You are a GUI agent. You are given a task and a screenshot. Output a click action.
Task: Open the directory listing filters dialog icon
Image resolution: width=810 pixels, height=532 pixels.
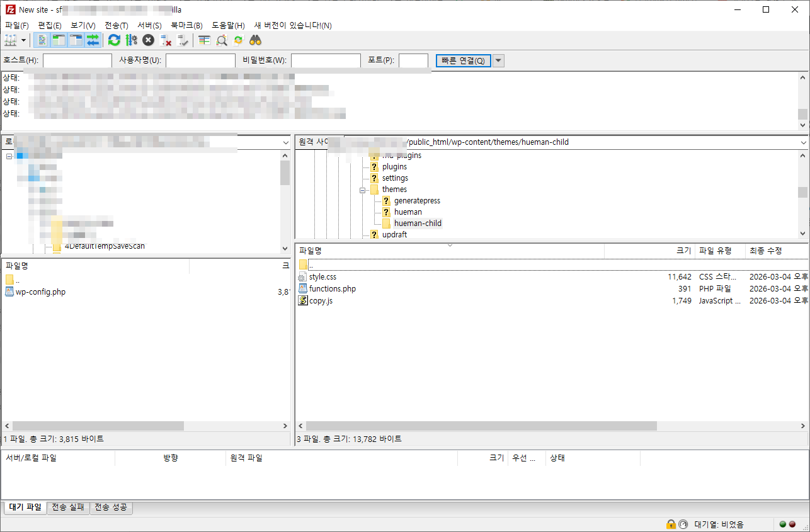[204, 40]
